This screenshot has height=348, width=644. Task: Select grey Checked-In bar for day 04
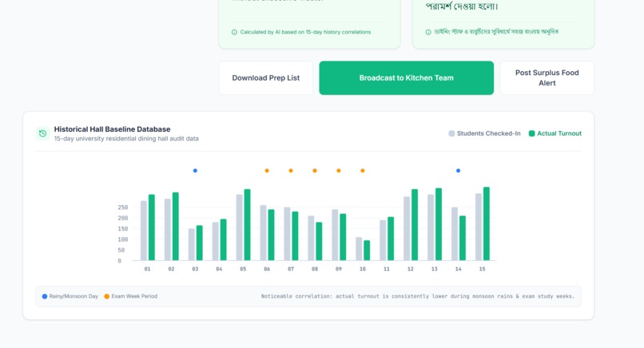215,241
